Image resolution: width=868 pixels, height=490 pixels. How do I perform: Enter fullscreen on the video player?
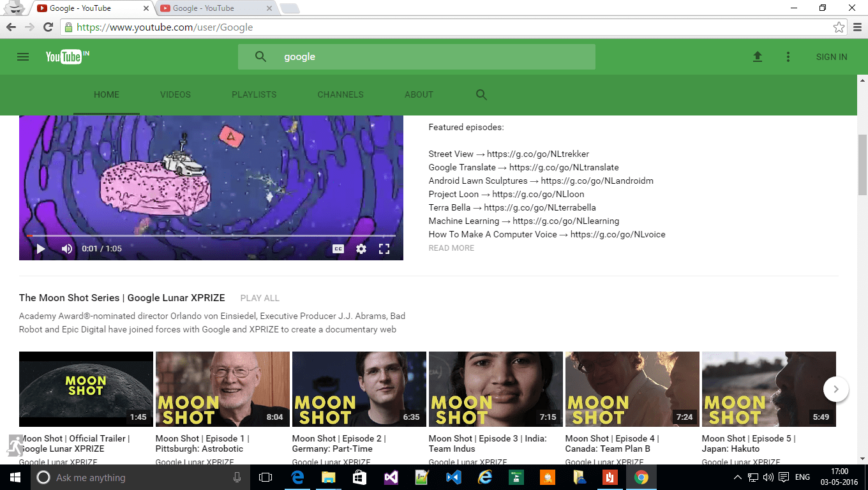384,249
